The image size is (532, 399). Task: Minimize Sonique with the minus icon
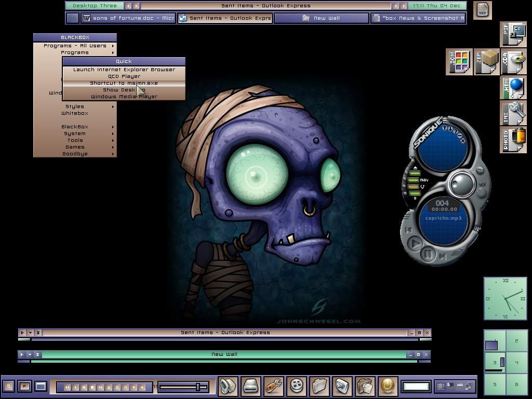459,135
